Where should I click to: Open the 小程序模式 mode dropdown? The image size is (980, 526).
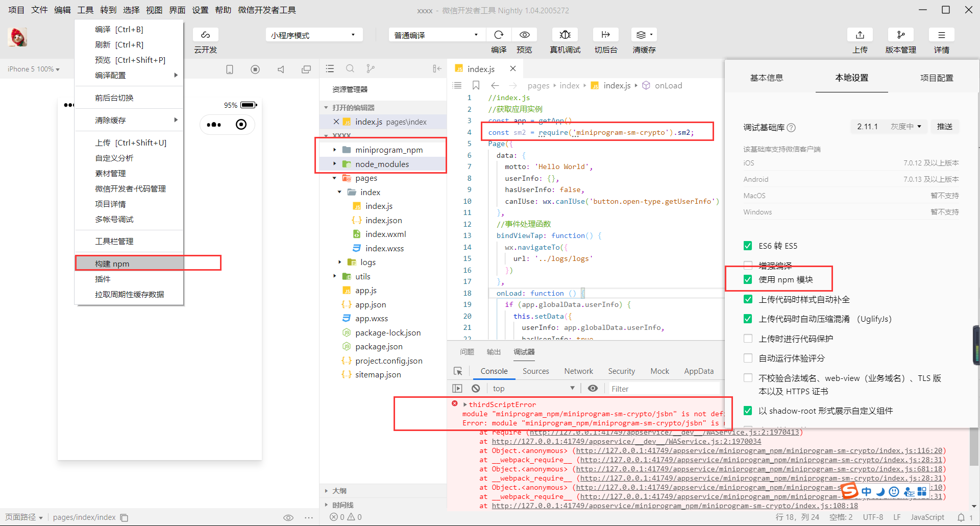tap(314, 35)
